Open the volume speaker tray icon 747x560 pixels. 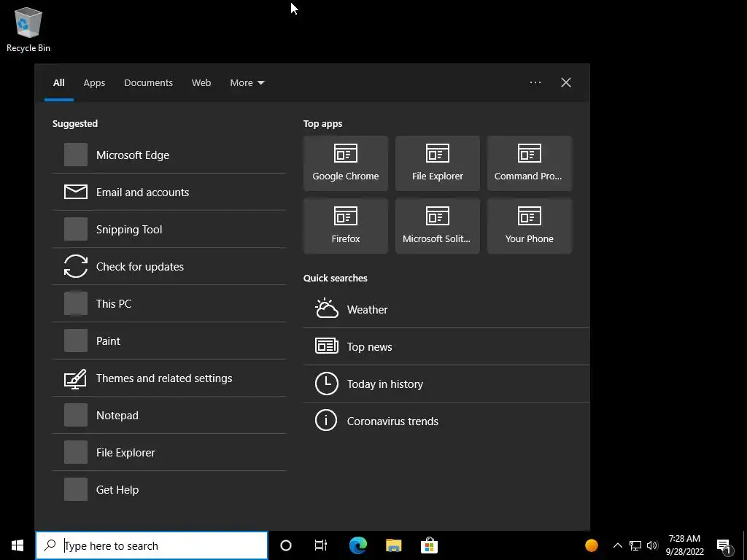point(652,545)
